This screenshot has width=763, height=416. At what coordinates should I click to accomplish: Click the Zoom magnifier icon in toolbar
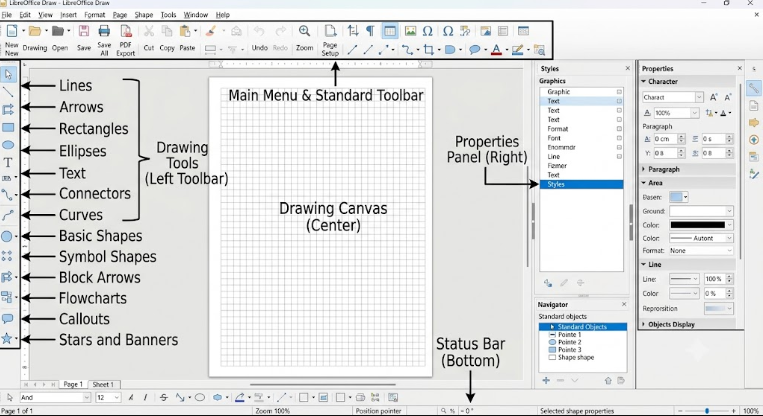coord(305,31)
